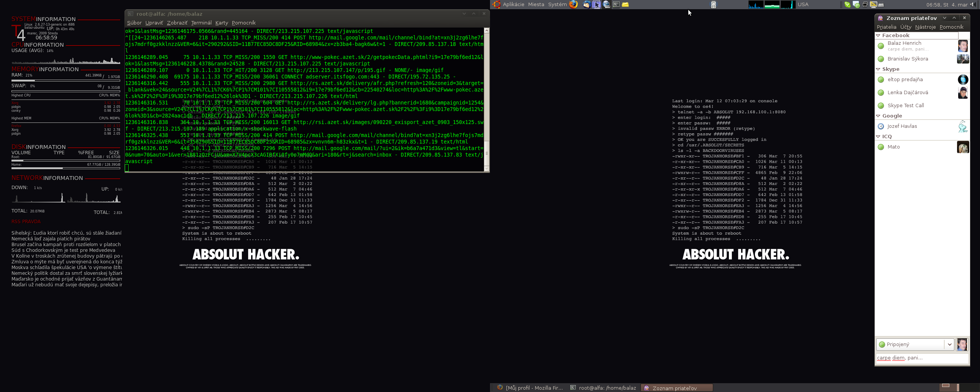Image resolution: width=980 pixels, height=392 pixels.
Task: Open Súbor menu in terminal
Action: [134, 23]
